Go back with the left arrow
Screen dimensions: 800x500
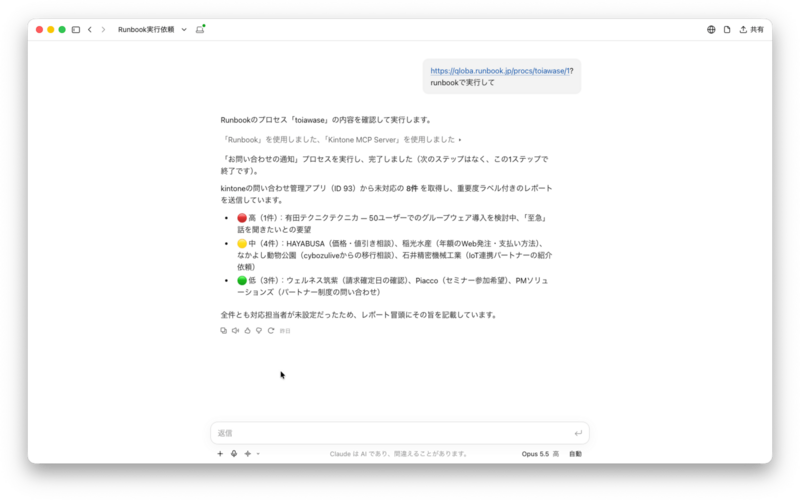click(90, 30)
